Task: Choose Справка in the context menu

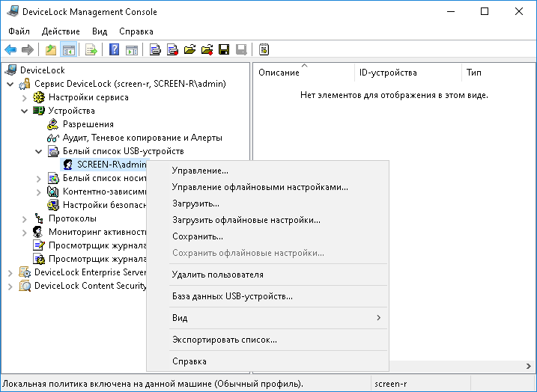Action: point(268,361)
